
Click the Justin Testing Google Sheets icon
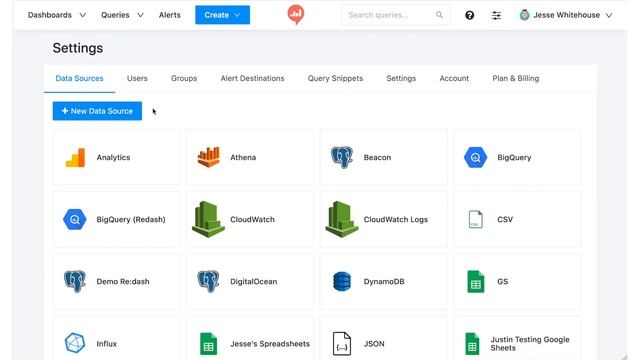click(x=472, y=344)
